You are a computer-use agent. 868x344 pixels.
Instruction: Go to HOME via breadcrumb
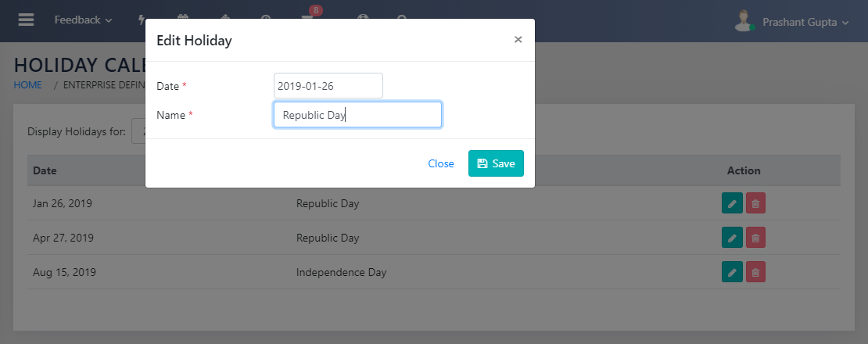(x=28, y=85)
